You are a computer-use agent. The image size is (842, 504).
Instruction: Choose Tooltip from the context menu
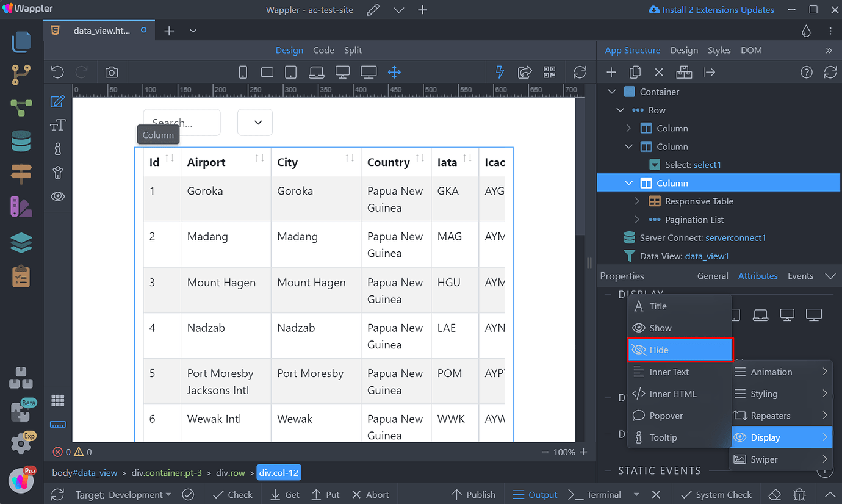680,437
